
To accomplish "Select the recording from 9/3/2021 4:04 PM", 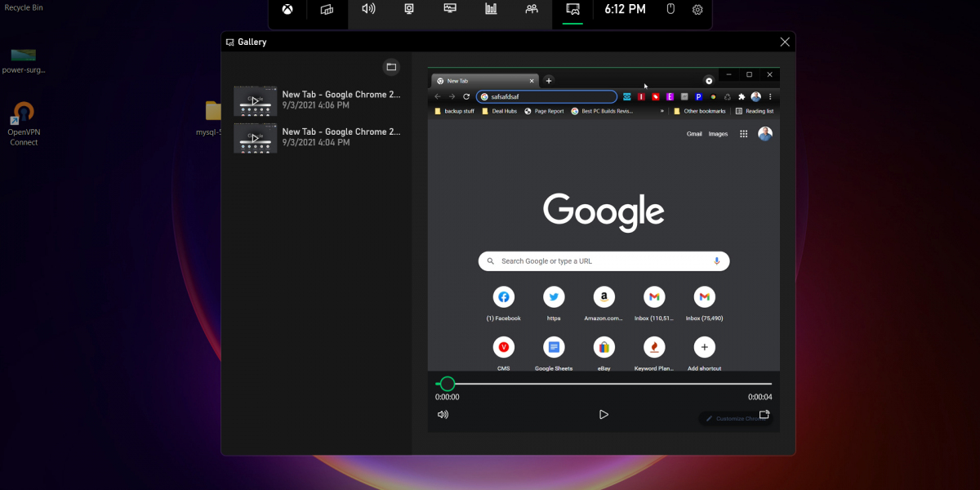I will 317,136.
